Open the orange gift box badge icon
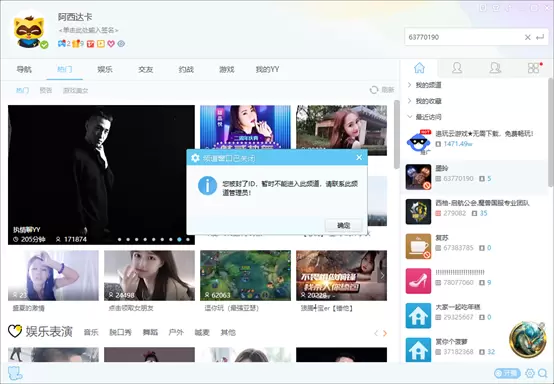The image size is (554, 384). coord(76,44)
